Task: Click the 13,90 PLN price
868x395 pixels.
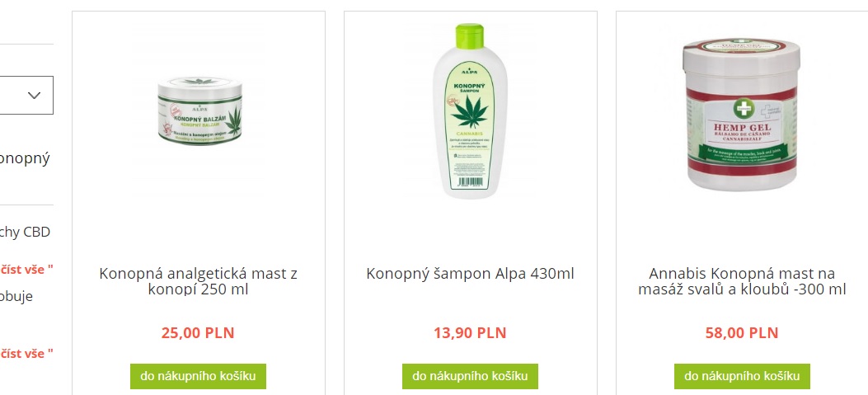Action: tap(470, 333)
